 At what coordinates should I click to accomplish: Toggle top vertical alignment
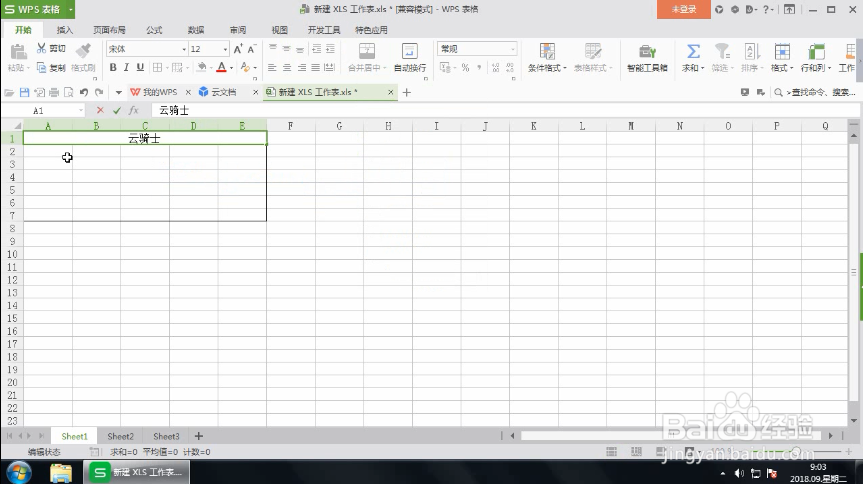pyautogui.click(x=272, y=49)
